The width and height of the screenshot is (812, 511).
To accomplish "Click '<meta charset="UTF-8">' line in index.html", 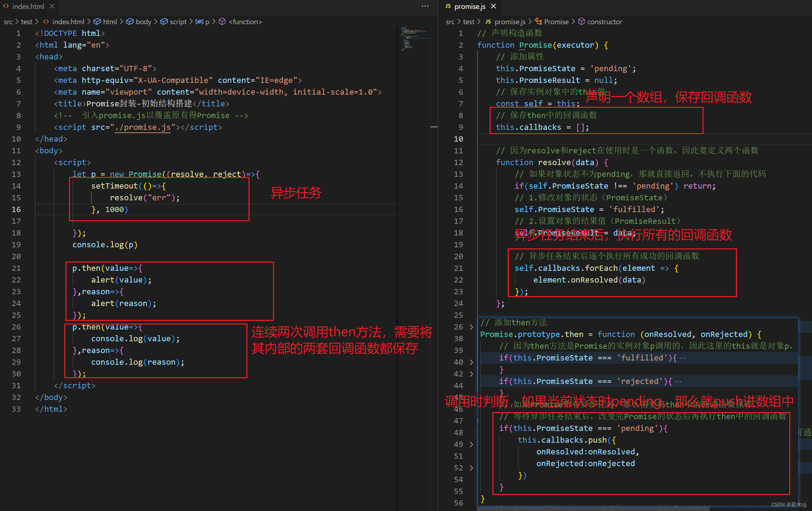I will (105, 69).
